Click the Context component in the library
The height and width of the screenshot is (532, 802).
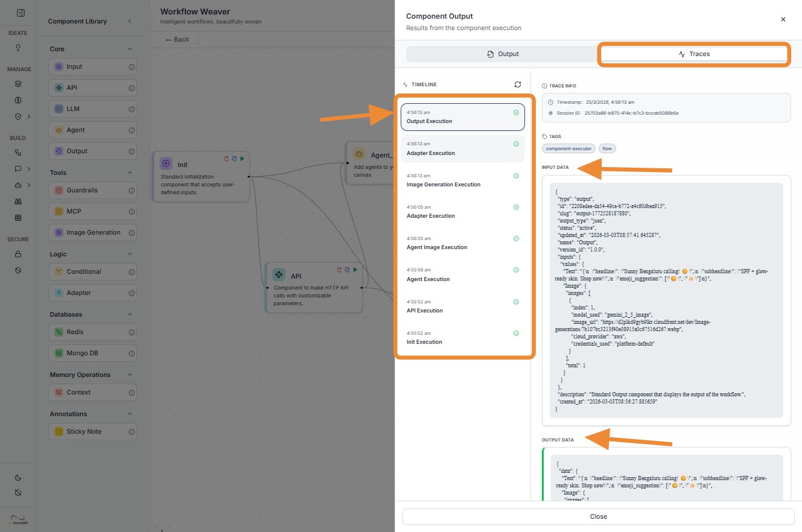[92, 392]
